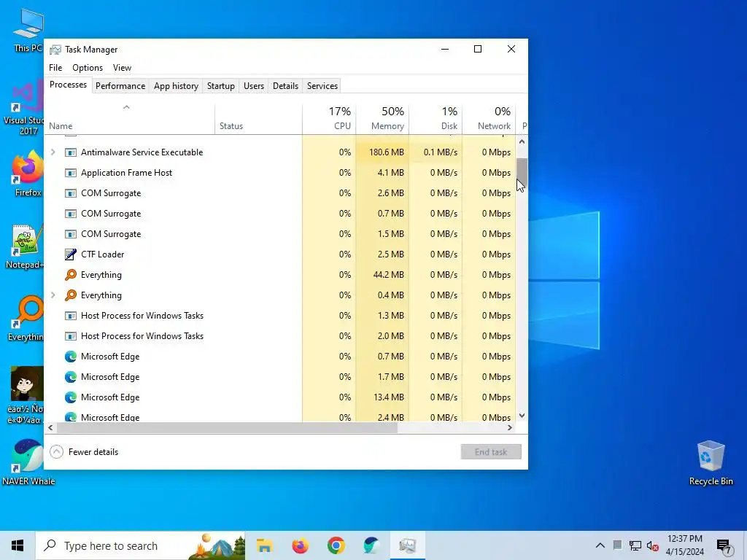The image size is (747, 560).
Task: Switch to the Performance tab
Action: tap(120, 86)
